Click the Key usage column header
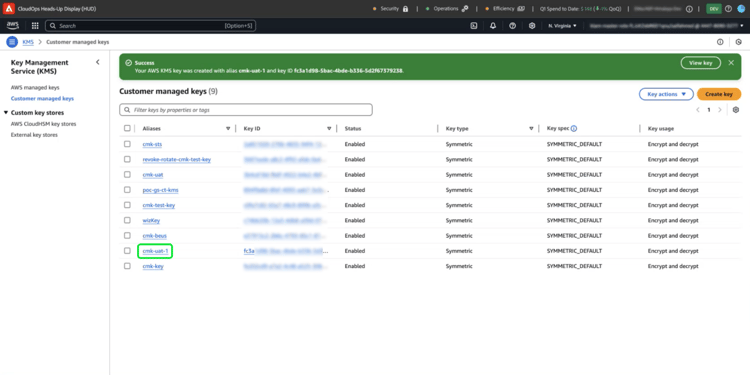 pos(661,129)
